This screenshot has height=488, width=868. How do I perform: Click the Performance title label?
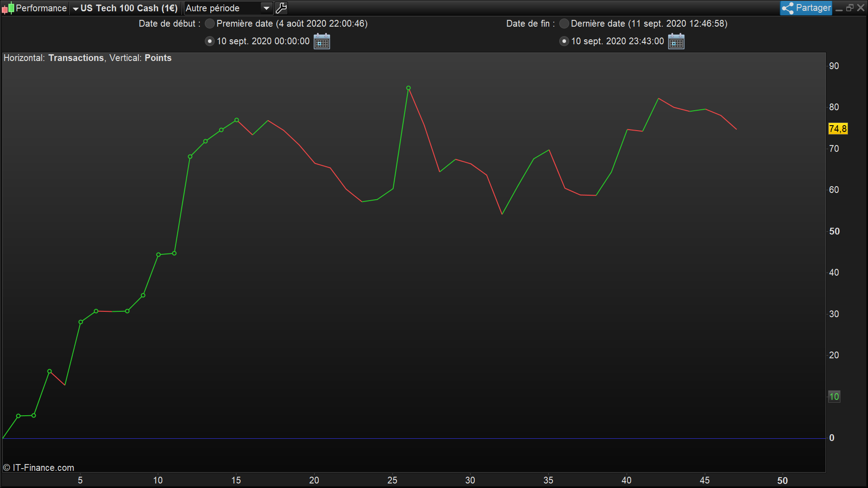41,8
